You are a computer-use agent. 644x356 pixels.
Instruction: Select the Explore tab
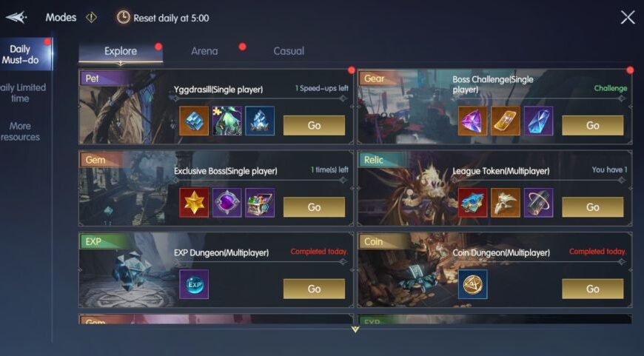click(x=121, y=52)
